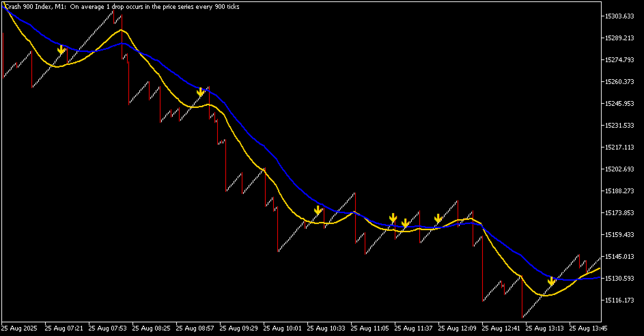The image size is (644, 336).
Task: Click price scale label 15173.853
Action: pos(620,212)
